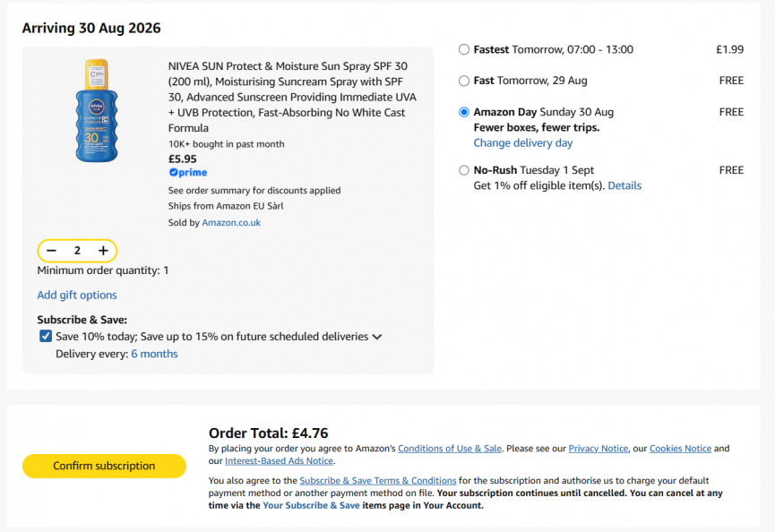This screenshot has height=532, width=775.
Task: Open Conditions of Use & Sale link
Action: pyautogui.click(x=450, y=449)
